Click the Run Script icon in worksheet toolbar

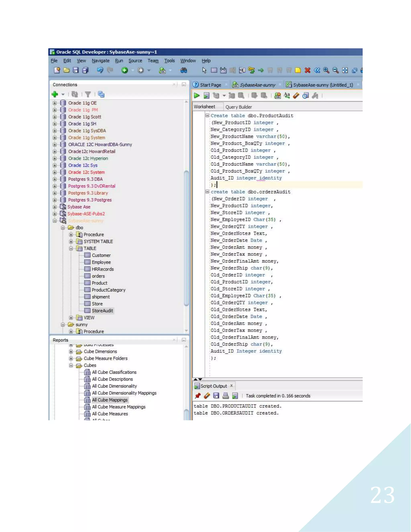point(207,96)
